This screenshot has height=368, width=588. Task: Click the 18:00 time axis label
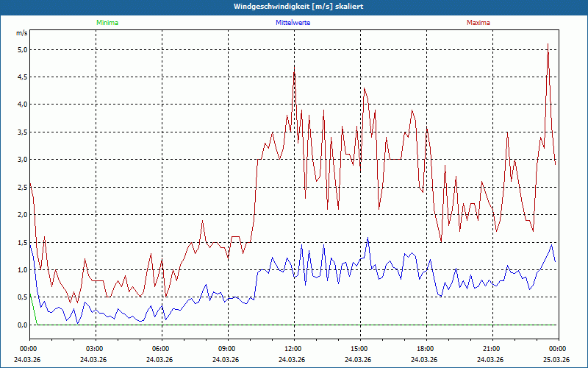(x=426, y=349)
